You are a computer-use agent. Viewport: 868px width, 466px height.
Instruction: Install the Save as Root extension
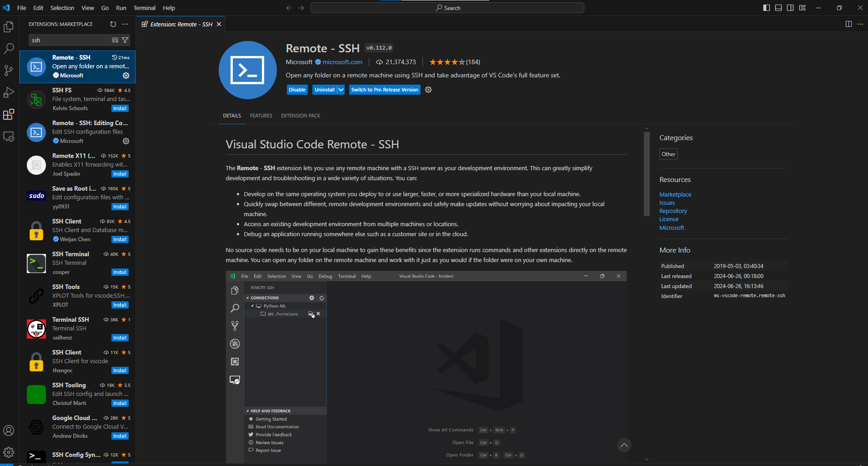pos(120,207)
